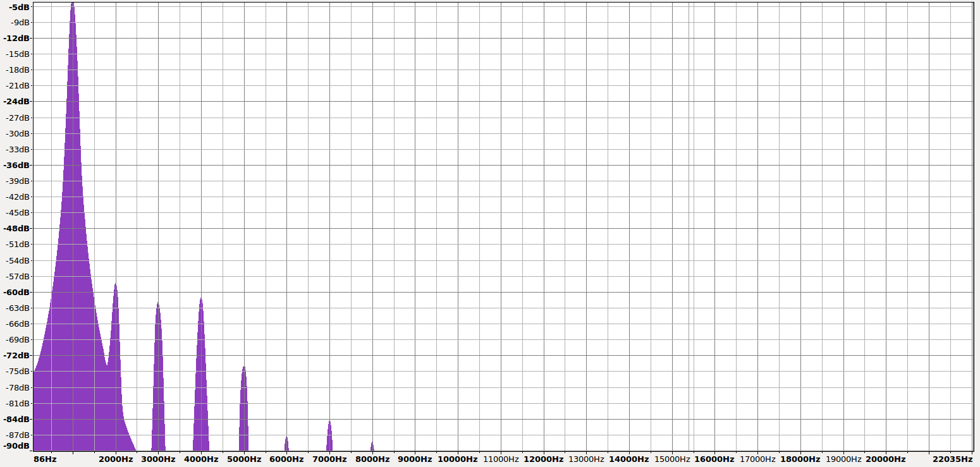Click the -5dB axis label

(20, 7)
